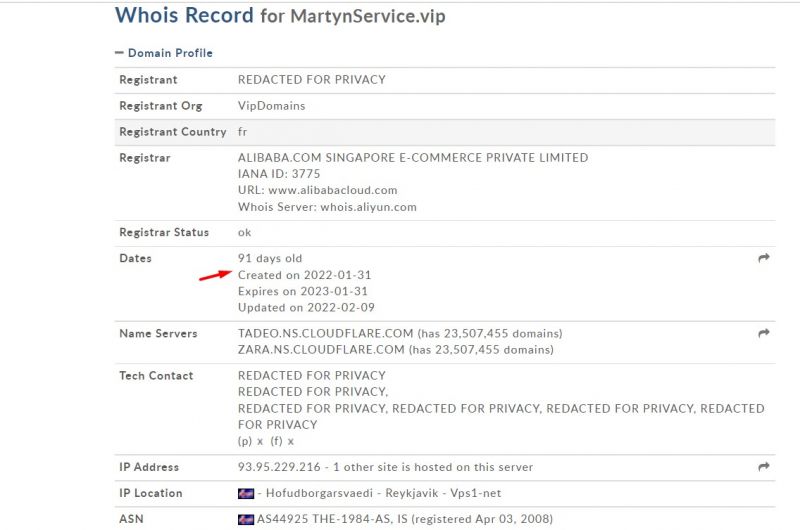Click the share arrow in IP Address row
This screenshot has height=530, width=800.
(764, 467)
